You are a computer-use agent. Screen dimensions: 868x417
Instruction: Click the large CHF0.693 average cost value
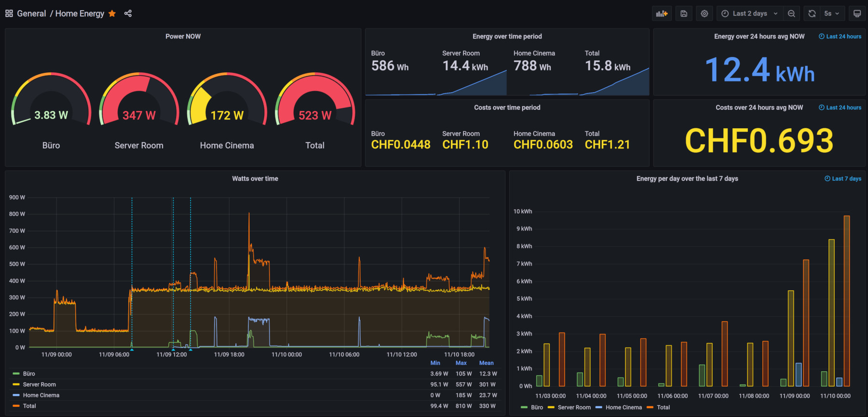759,141
